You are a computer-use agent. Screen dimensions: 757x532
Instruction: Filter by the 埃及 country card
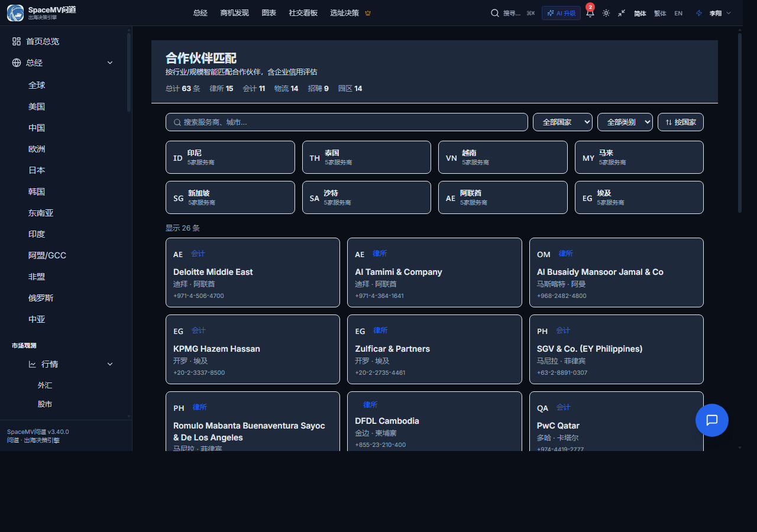click(639, 197)
